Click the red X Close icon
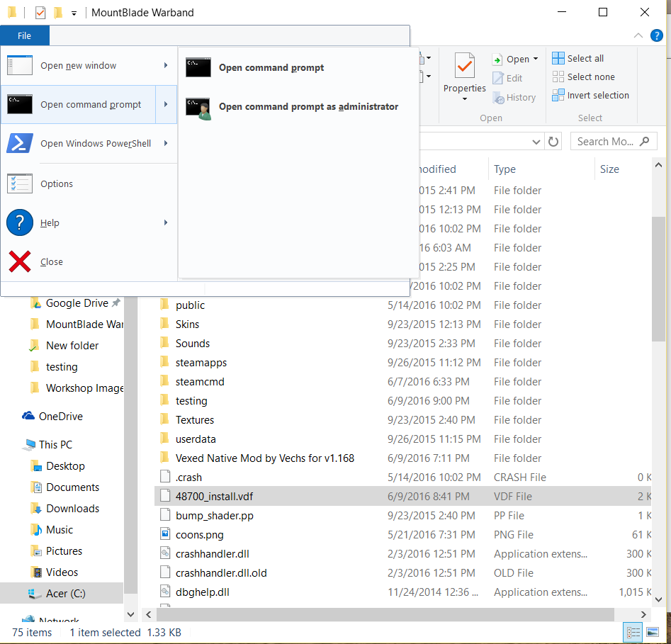Screen dimensions: 671x644 (x=20, y=262)
